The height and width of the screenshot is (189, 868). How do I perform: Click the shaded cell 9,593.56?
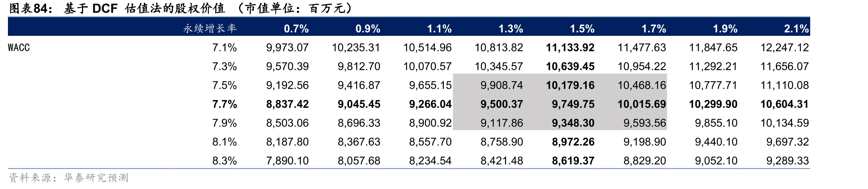coord(644,123)
